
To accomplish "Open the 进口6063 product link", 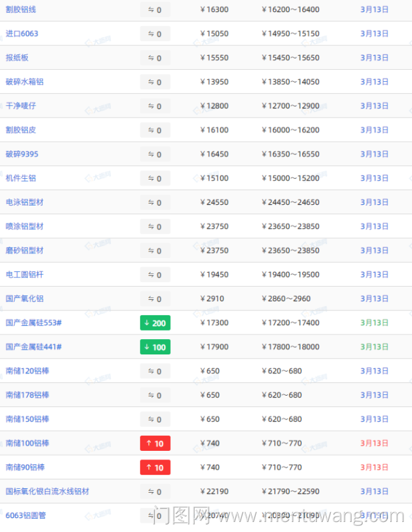I will 22,34.
